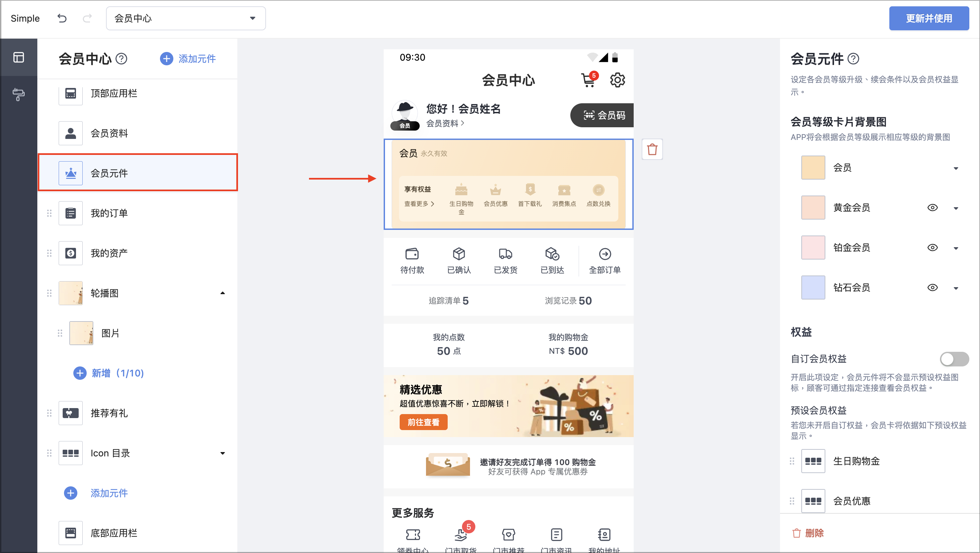Toggle visibility of 黄金会员 level
The width and height of the screenshot is (980, 553).
click(x=932, y=208)
